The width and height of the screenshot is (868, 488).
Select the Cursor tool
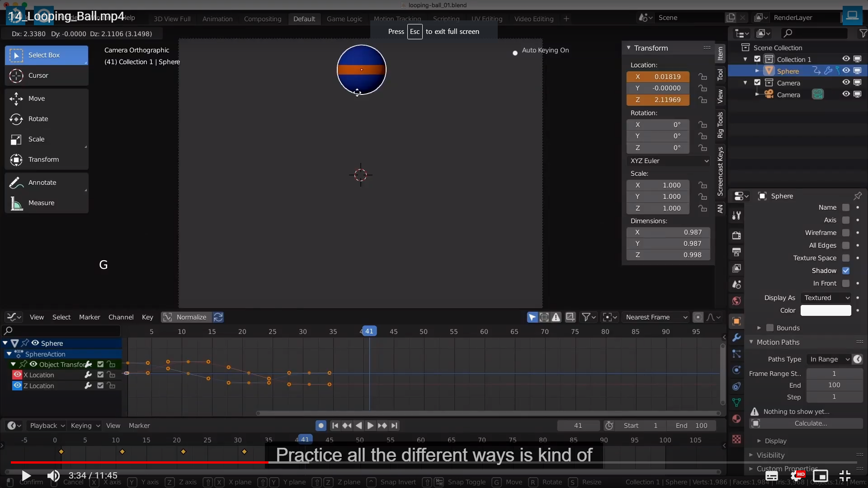click(x=38, y=75)
